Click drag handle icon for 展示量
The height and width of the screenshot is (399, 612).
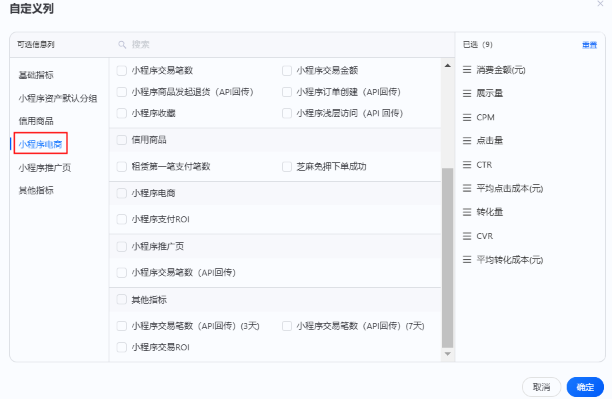467,94
